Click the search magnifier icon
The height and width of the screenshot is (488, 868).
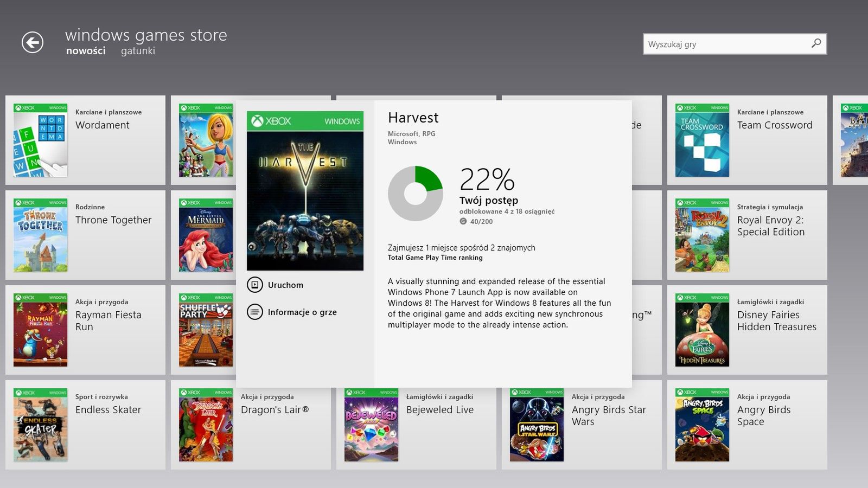(x=816, y=43)
